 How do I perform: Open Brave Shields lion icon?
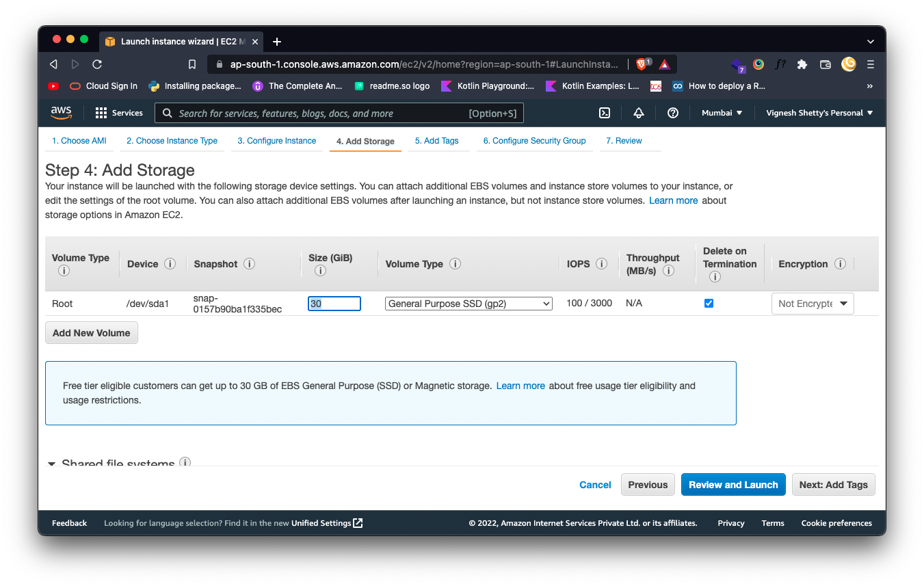[642, 64]
